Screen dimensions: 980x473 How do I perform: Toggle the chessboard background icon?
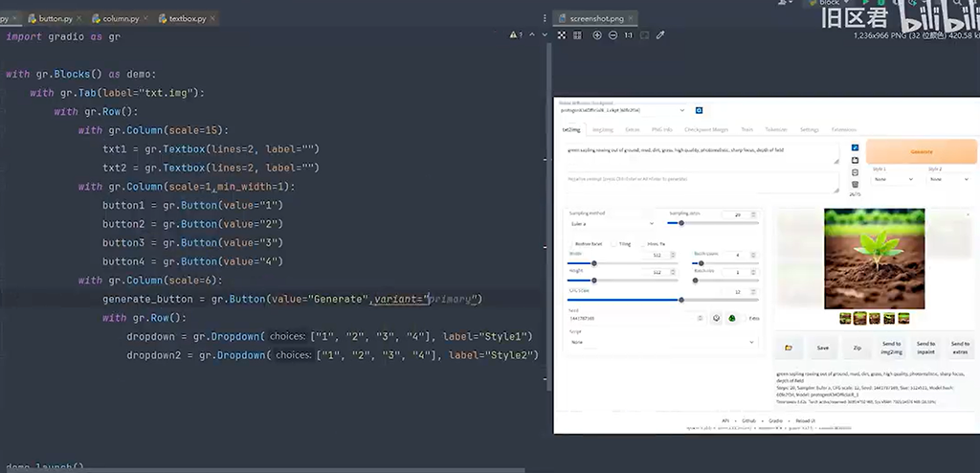pos(562,35)
